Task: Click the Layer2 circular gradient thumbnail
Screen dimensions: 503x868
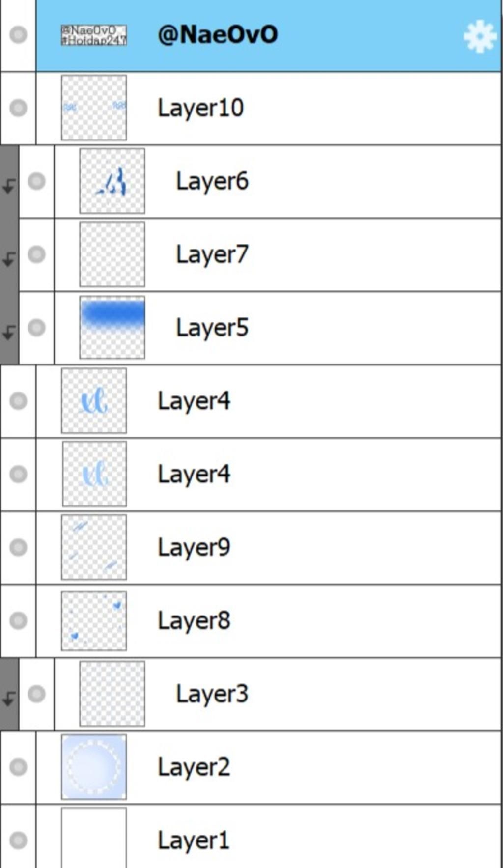Action: pyautogui.click(x=94, y=766)
